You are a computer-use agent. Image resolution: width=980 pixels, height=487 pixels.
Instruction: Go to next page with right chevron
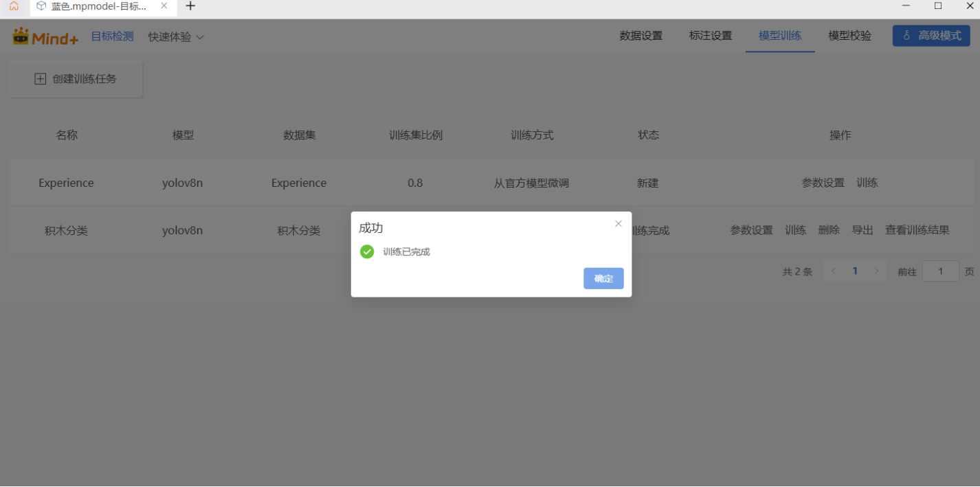[x=876, y=271]
